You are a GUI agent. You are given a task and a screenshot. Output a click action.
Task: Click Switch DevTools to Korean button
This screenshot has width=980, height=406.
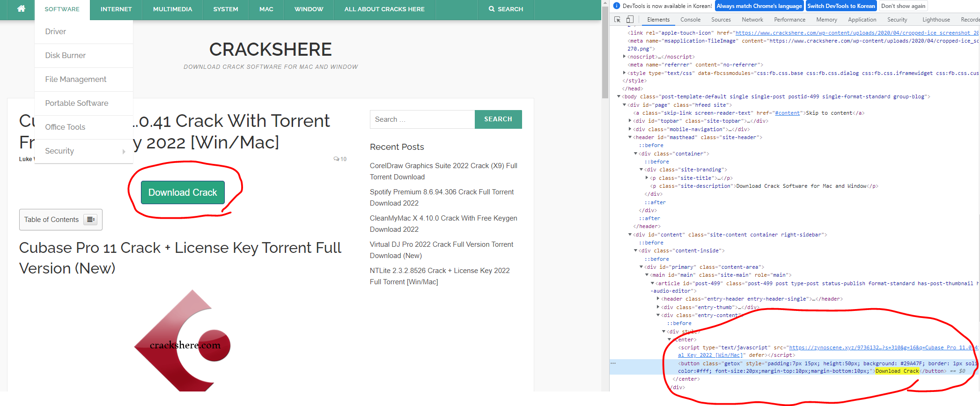point(841,6)
